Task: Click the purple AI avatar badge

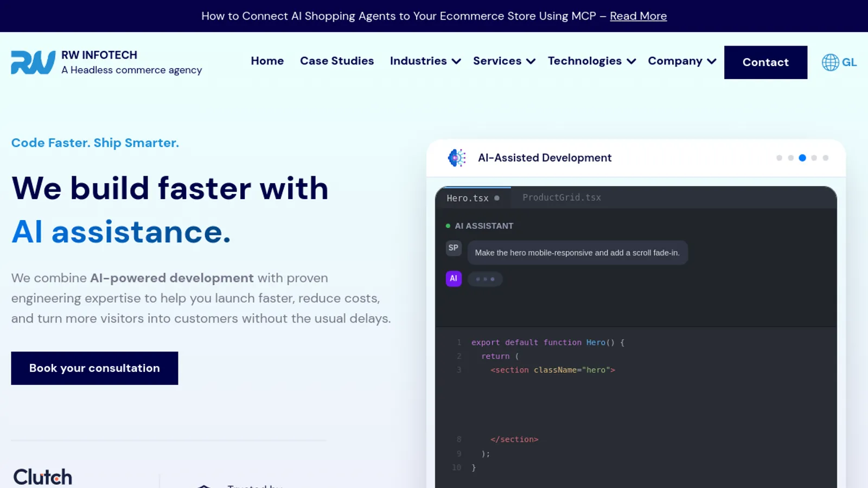Action: click(x=454, y=279)
